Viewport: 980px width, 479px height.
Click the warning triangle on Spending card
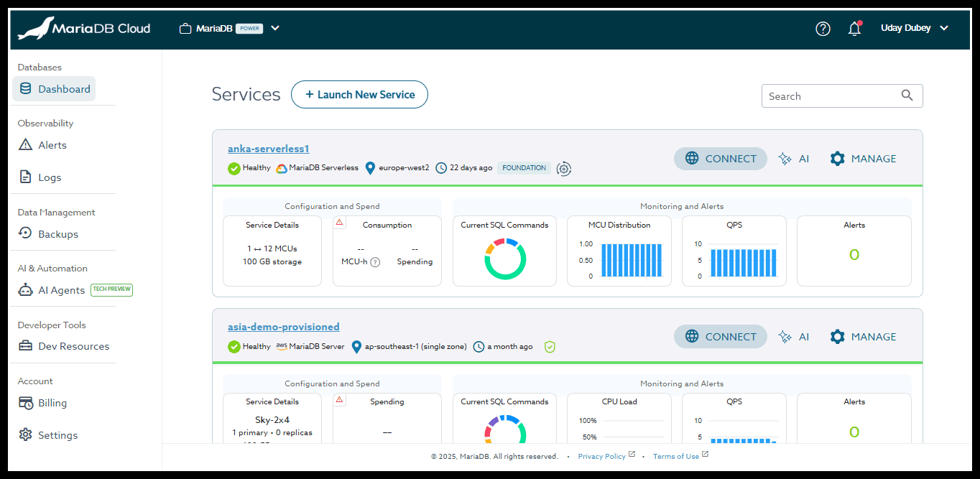(340, 399)
